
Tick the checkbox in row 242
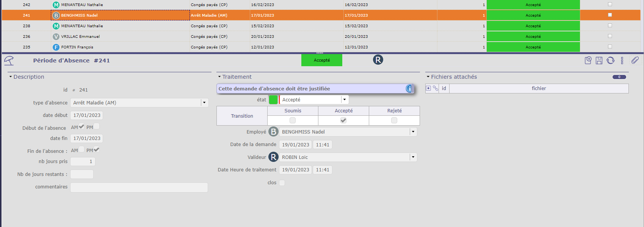pos(610,4)
